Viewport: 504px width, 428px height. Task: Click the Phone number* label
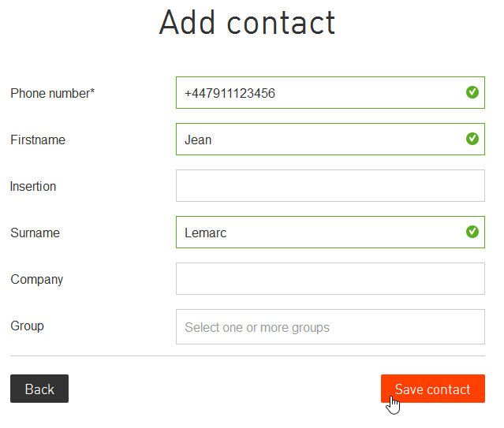[52, 93]
